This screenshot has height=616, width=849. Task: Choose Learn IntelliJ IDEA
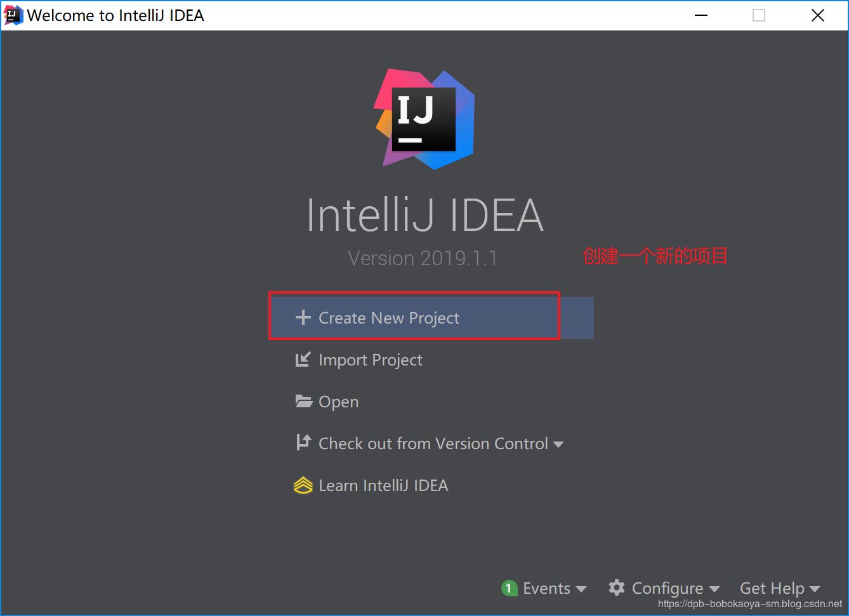383,485
